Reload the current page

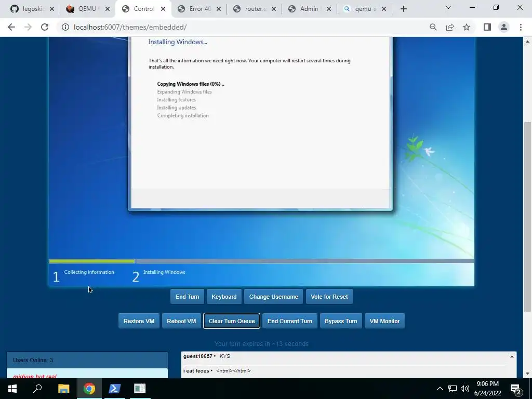(x=45, y=27)
